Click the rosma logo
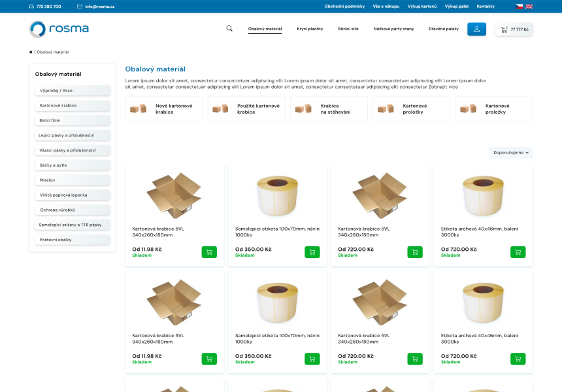 (x=59, y=29)
